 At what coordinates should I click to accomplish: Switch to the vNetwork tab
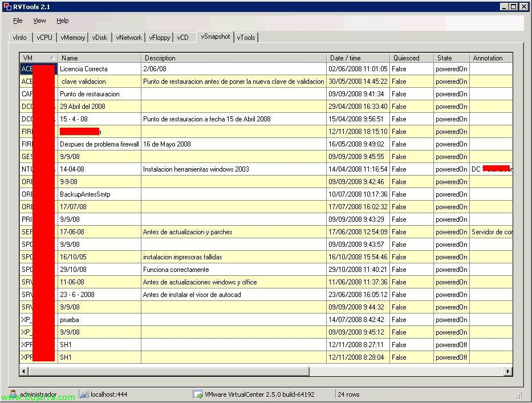129,37
